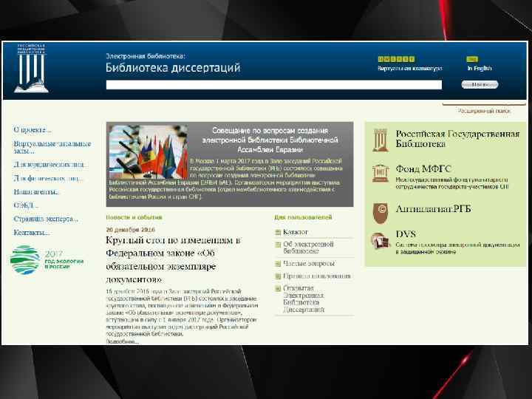Click the list icon beside Правила пользования
The height and width of the screenshot is (399, 532).
[278, 276]
